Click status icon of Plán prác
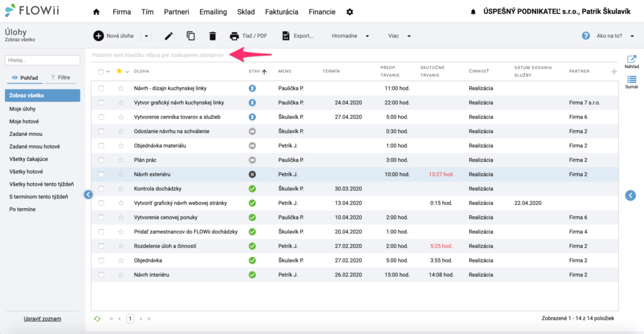This screenshot has width=644, height=334. click(x=252, y=160)
